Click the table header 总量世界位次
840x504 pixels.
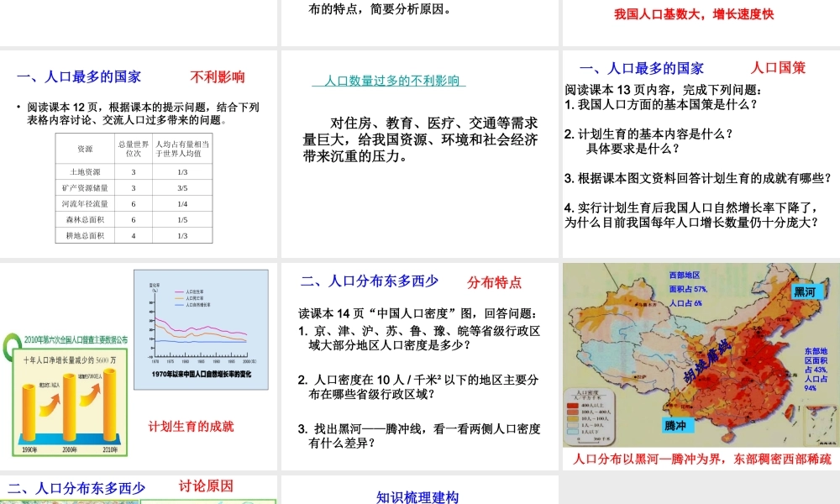click(134, 149)
